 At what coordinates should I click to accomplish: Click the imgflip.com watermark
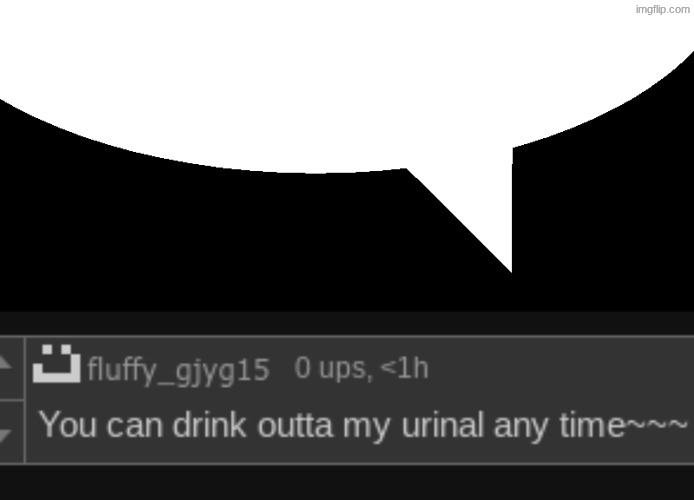662,9
